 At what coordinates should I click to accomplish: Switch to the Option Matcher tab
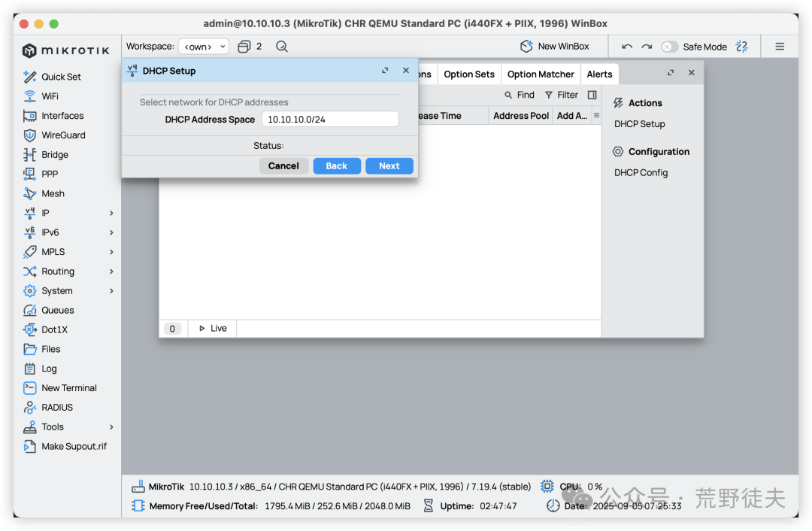tap(541, 74)
